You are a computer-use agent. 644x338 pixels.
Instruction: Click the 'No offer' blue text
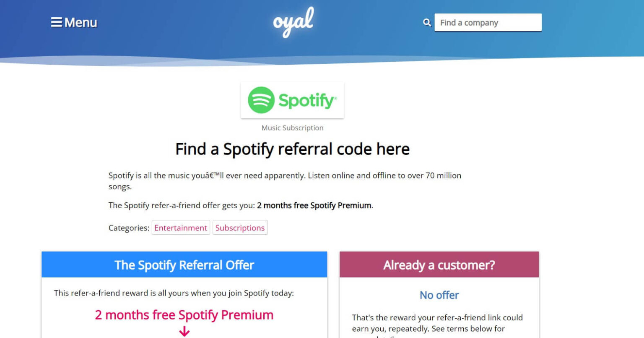(439, 295)
